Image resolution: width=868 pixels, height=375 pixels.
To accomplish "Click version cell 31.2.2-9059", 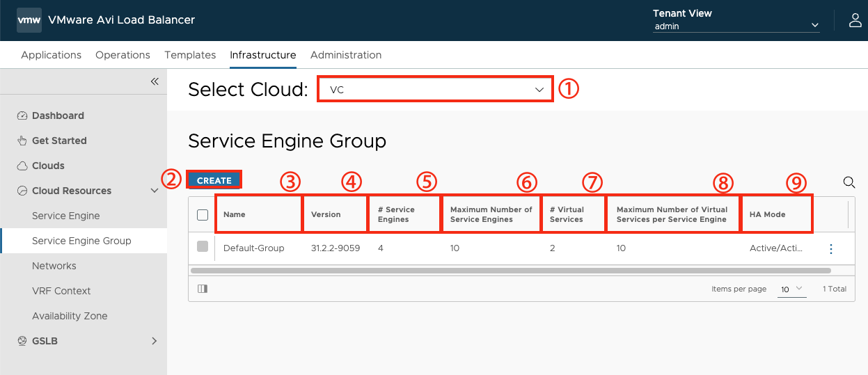I will pyautogui.click(x=336, y=248).
